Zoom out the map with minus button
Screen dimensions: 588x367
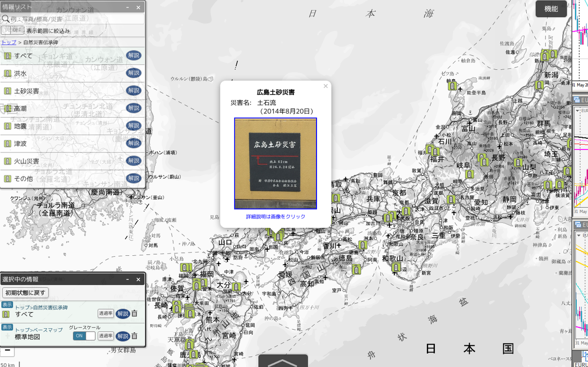(7, 351)
